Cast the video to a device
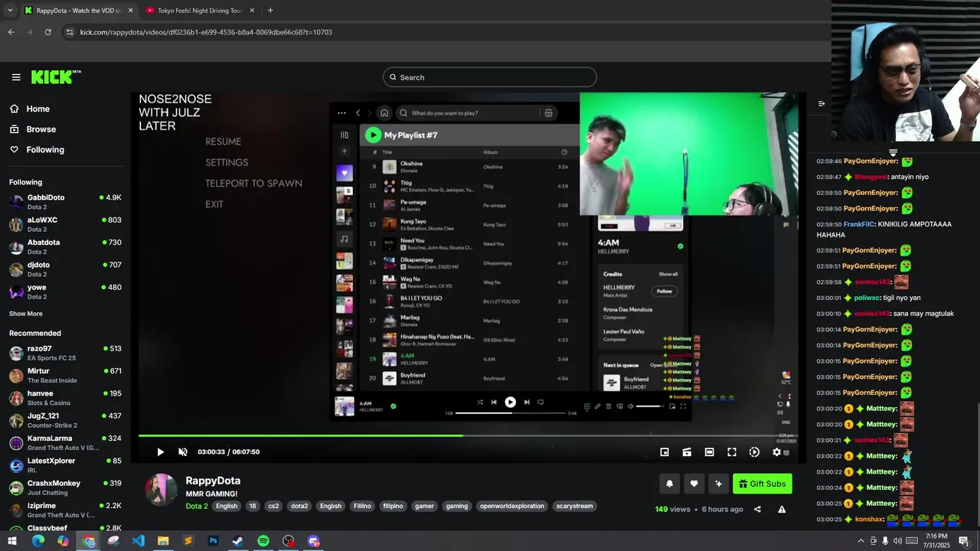The width and height of the screenshot is (980, 551). click(687, 452)
